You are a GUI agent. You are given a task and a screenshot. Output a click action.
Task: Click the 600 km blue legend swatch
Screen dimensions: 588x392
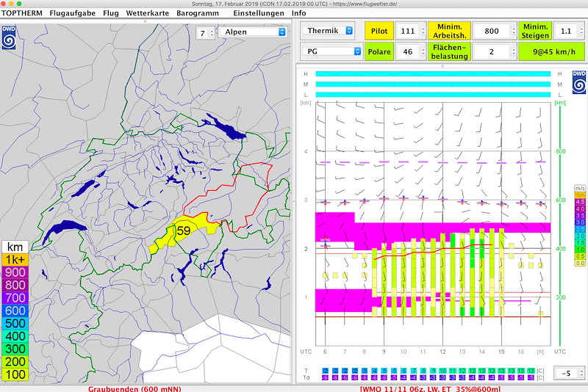coord(15,311)
